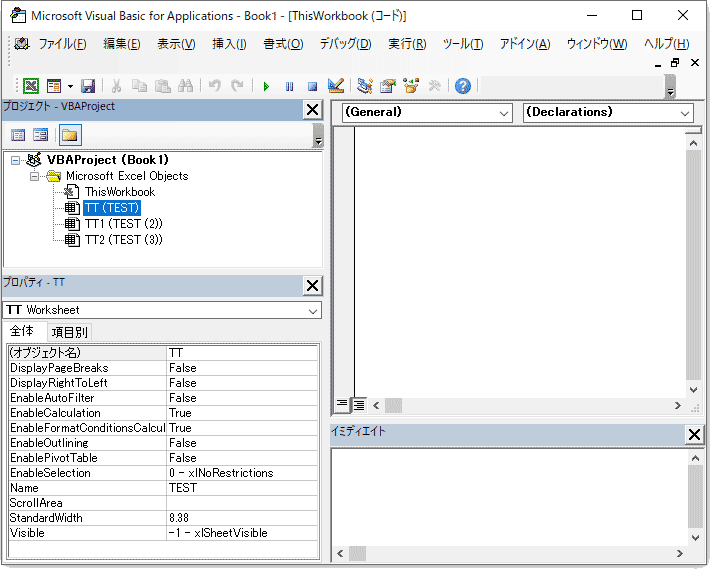Open the デバッグ(D) menu
The image size is (710, 569).
[345, 44]
